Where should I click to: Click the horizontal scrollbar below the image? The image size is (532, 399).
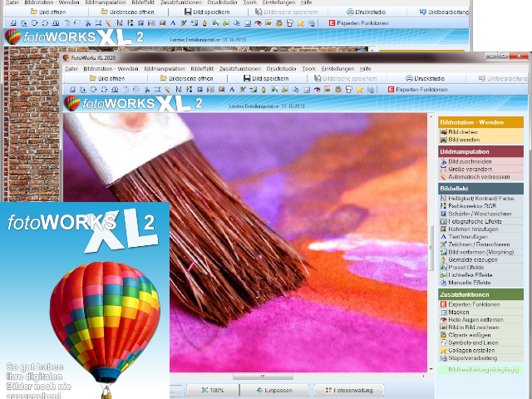(299, 377)
